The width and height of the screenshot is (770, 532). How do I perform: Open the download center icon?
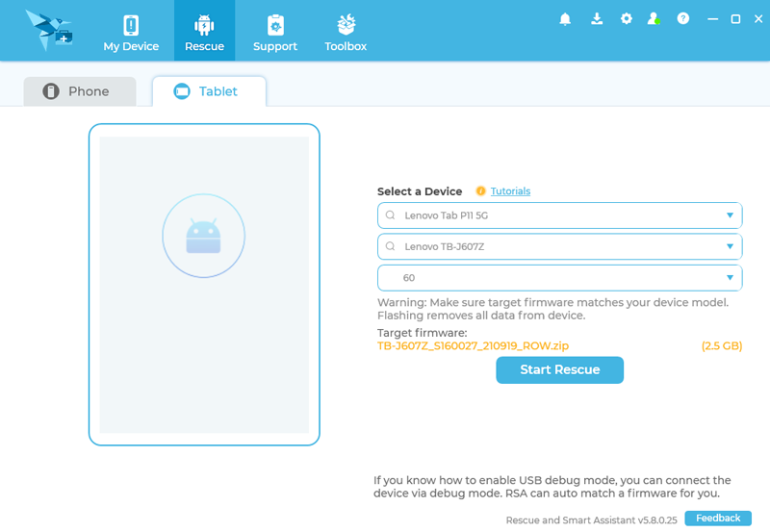pos(597,19)
